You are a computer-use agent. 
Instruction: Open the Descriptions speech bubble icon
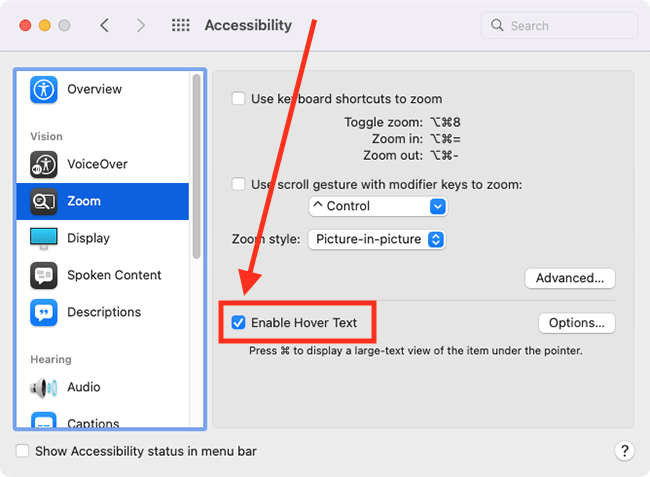coord(44,312)
